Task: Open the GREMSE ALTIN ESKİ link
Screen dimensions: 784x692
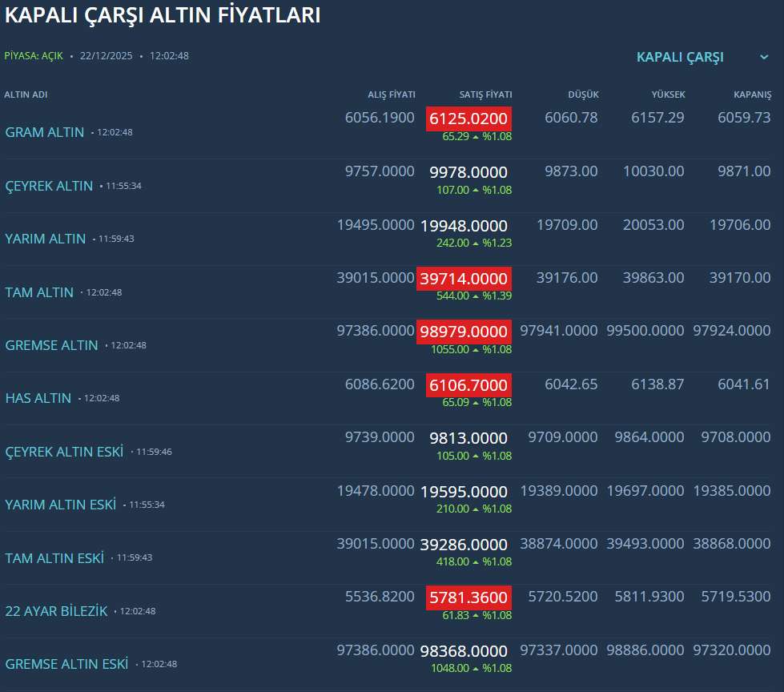Action: click(66, 664)
